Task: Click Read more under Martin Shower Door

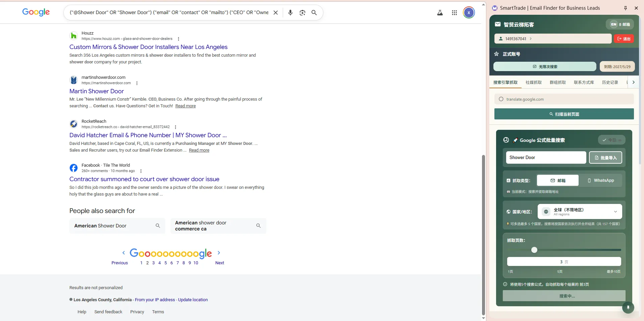Action: pyautogui.click(x=185, y=106)
